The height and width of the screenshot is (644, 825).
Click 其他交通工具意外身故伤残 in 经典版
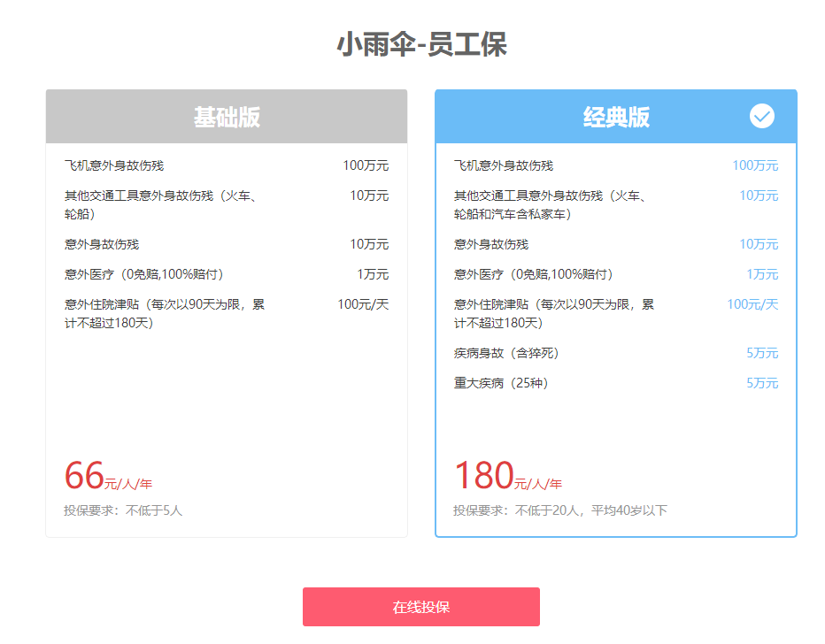click(550, 205)
